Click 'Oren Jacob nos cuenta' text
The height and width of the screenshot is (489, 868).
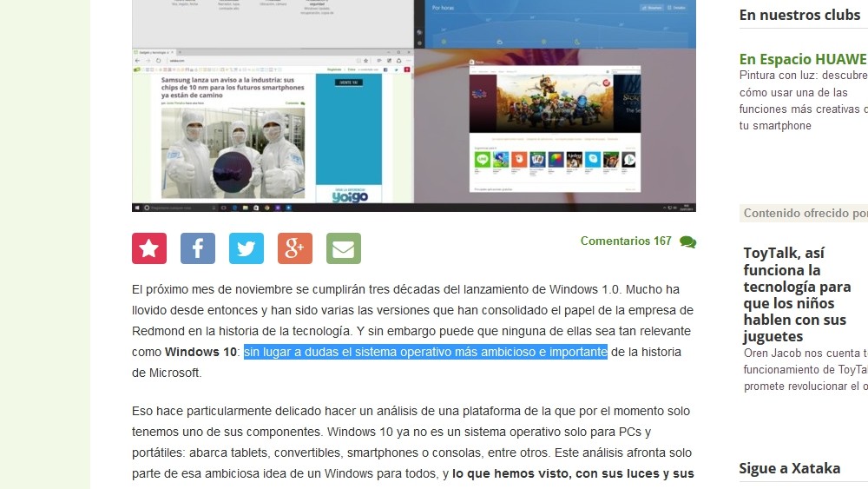tap(806, 369)
